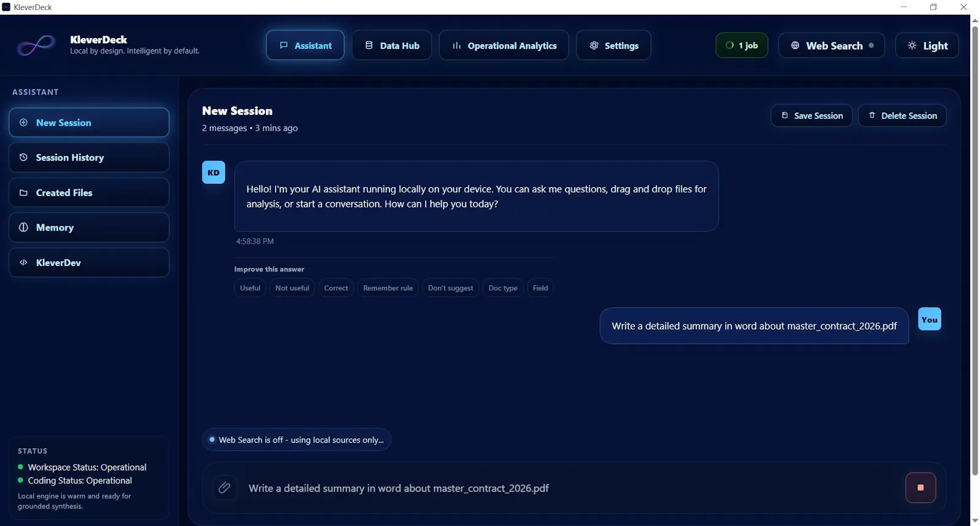Click the paperclip attach file icon

point(225,488)
